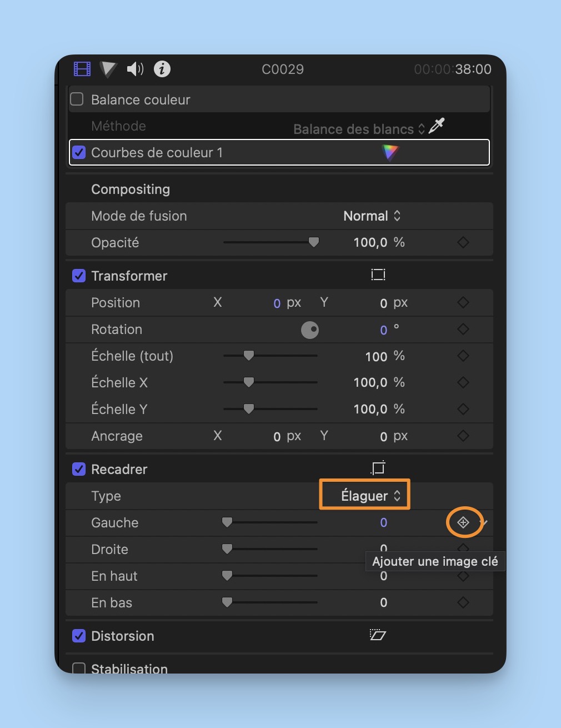
Task: Add keyframe for Rotation
Action: [x=463, y=329]
